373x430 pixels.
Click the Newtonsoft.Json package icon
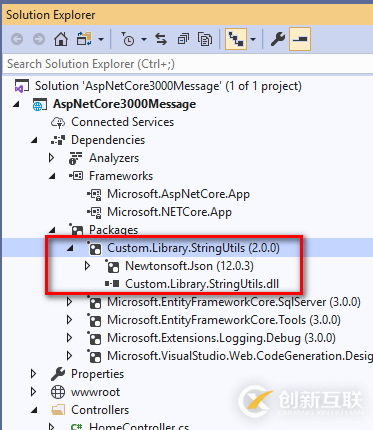click(113, 266)
